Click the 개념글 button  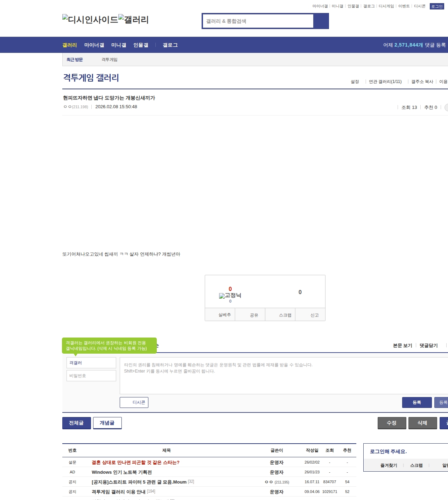coord(107,423)
